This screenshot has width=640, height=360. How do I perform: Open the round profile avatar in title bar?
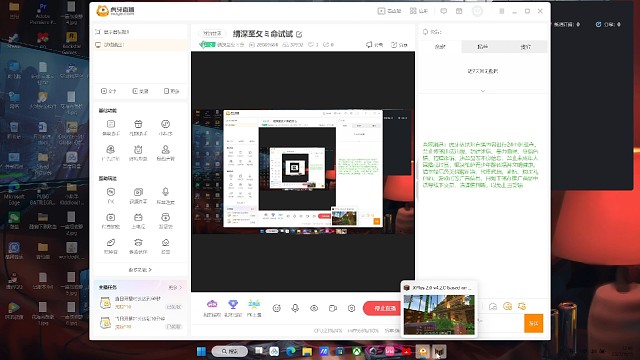478,11
